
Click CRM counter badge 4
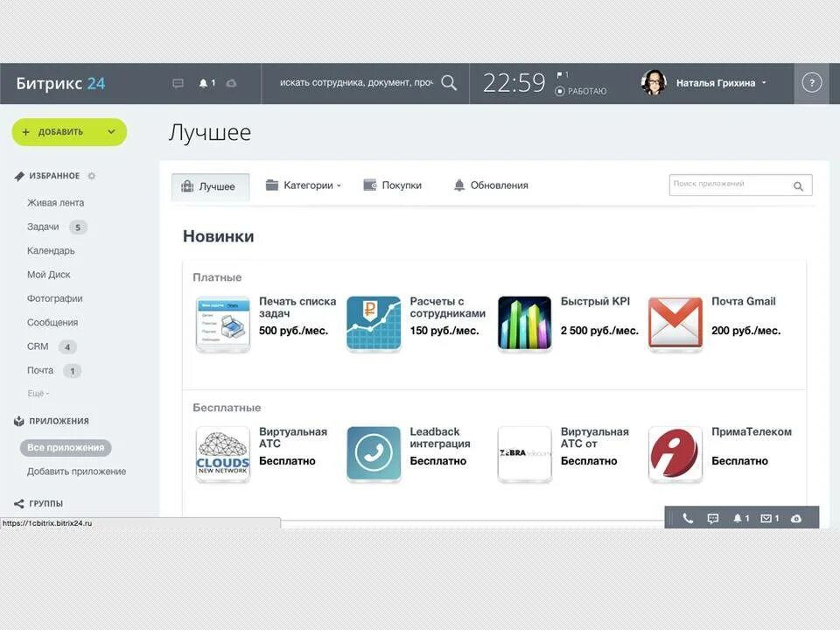coord(67,346)
